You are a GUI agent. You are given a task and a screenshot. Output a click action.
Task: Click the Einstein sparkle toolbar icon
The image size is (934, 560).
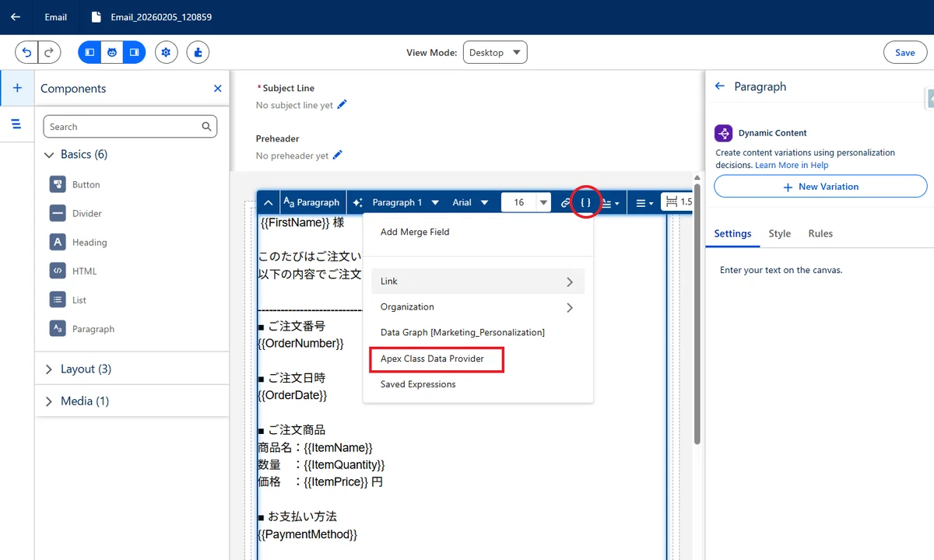358,202
